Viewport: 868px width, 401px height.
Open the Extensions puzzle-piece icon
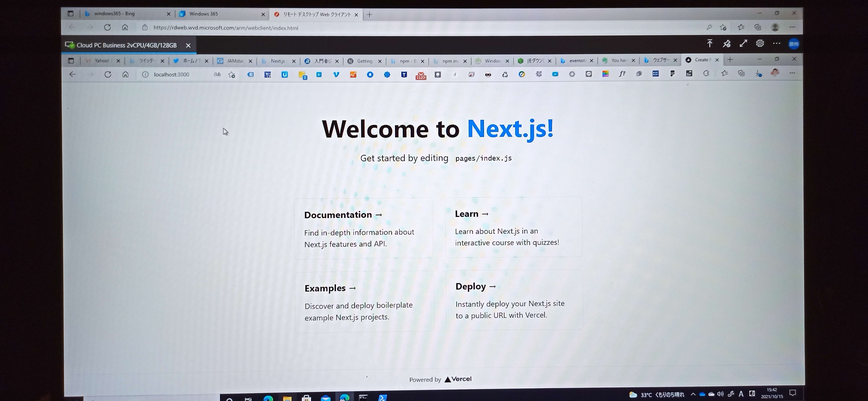(706, 73)
